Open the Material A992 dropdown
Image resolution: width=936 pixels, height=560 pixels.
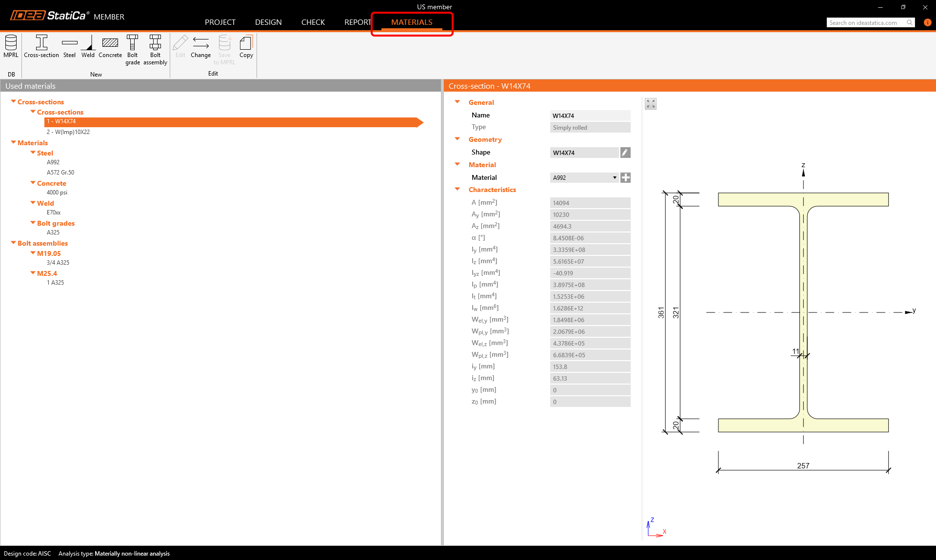tap(615, 178)
